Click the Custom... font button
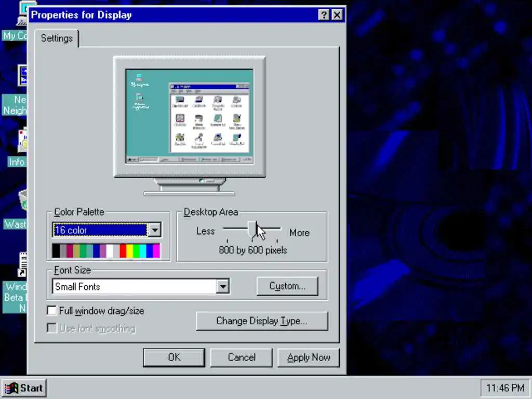 287,286
